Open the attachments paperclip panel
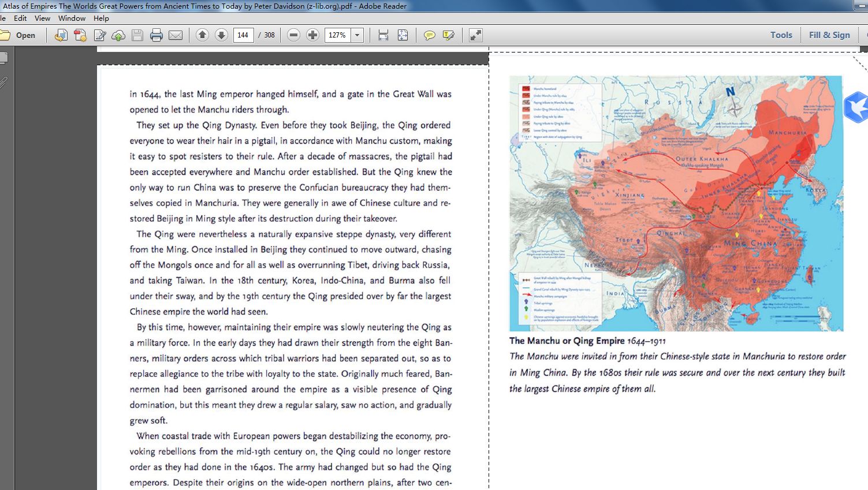 pos(3,83)
